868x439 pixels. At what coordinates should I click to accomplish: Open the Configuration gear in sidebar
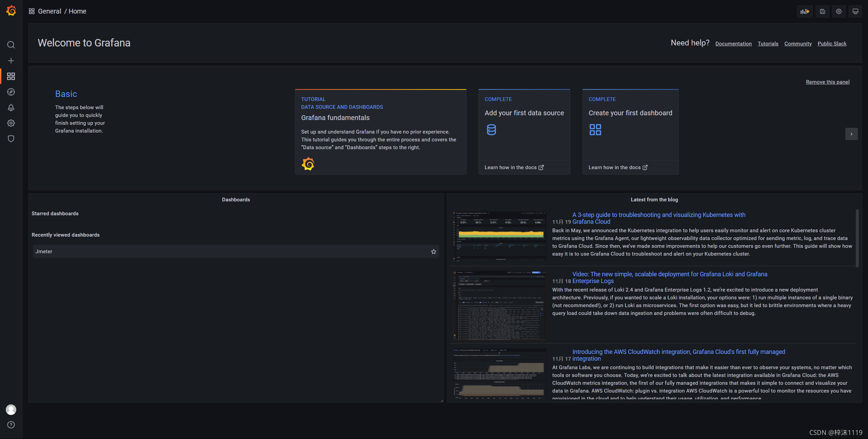click(x=11, y=123)
